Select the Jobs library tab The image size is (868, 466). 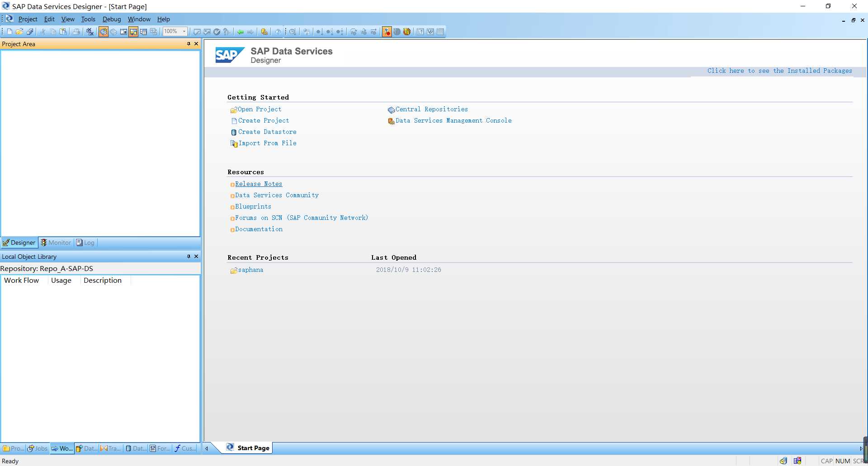point(38,448)
